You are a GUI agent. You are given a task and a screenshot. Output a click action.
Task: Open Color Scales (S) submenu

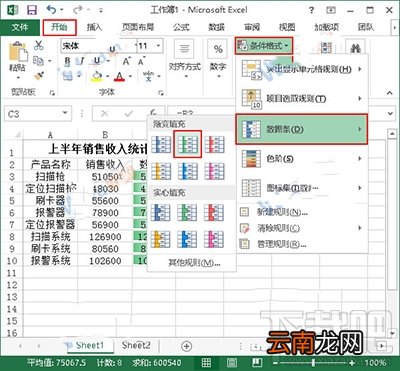tap(301, 158)
